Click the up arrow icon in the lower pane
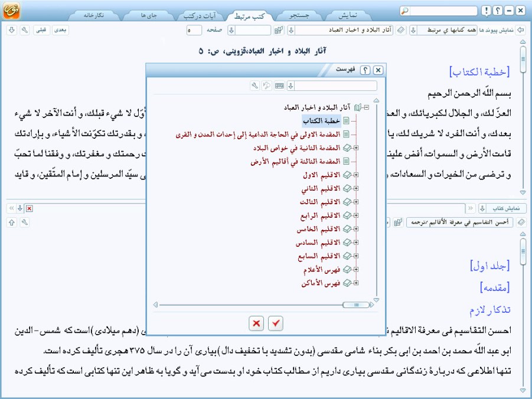 click(x=12, y=223)
